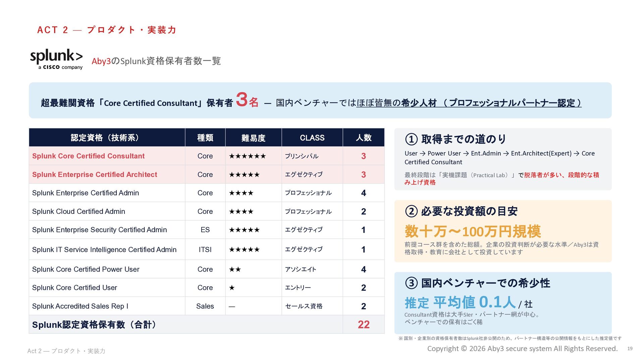This screenshot has height=362, width=644.
Task: Click the CLASS column header
Action: pos(312,137)
